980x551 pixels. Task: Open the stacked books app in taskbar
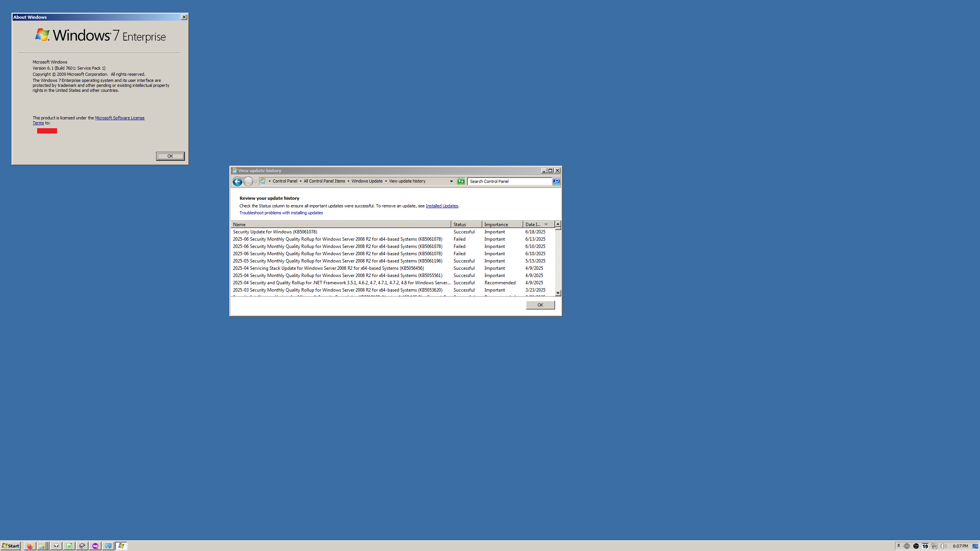pyautogui.click(x=82, y=546)
